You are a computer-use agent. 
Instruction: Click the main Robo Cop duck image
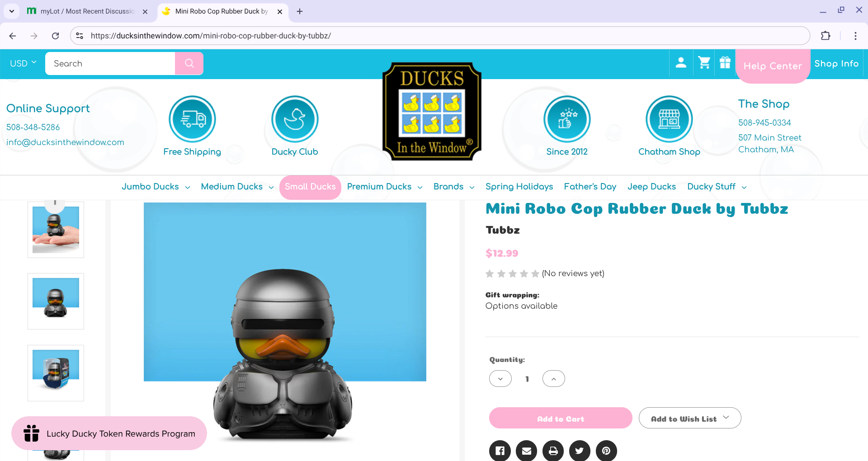[x=285, y=322]
